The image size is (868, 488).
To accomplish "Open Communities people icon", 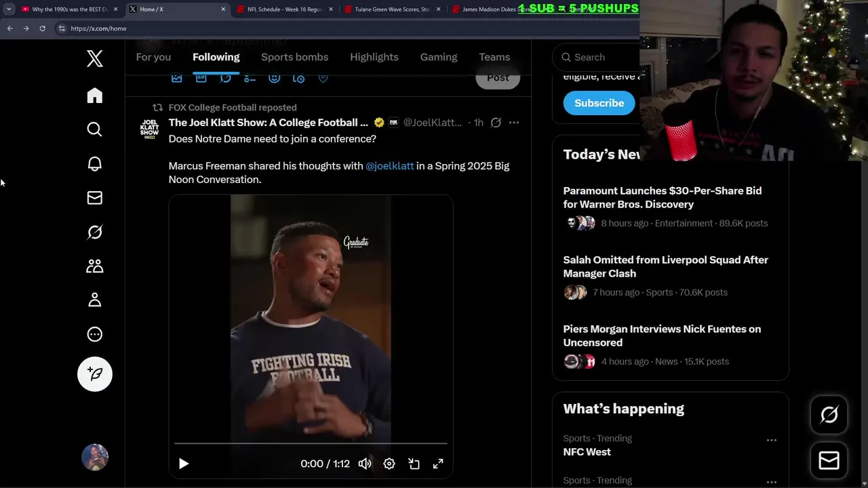I will coord(95,266).
